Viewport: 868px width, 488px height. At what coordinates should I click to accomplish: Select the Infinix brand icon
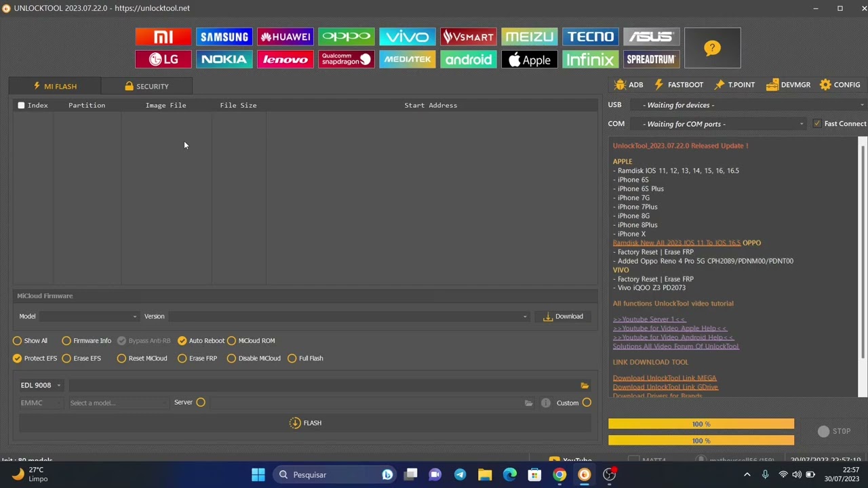(x=591, y=60)
